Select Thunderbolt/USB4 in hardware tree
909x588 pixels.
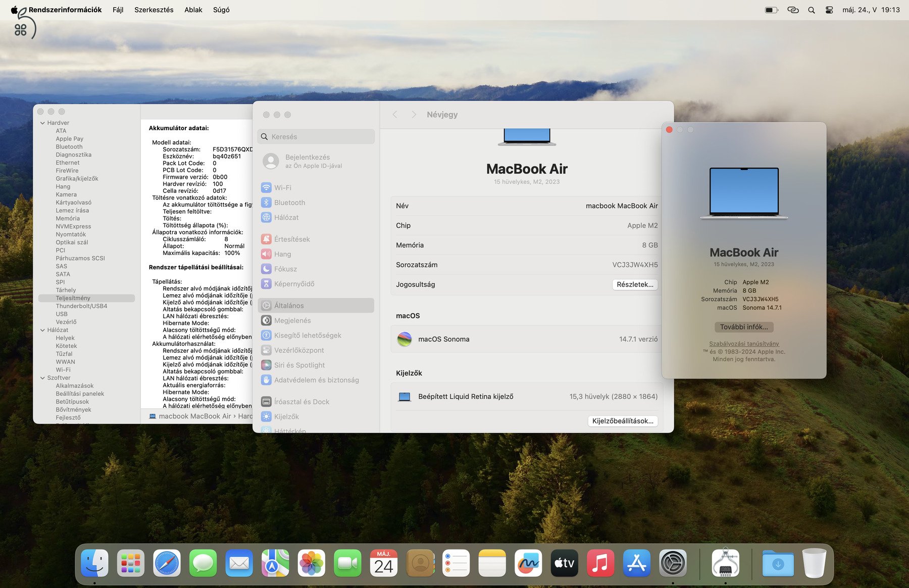pos(81,306)
